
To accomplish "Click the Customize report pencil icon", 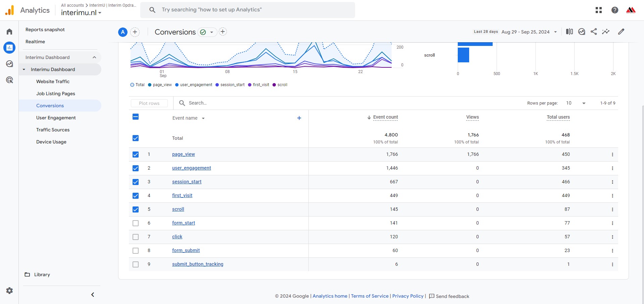I will point(621,32).
